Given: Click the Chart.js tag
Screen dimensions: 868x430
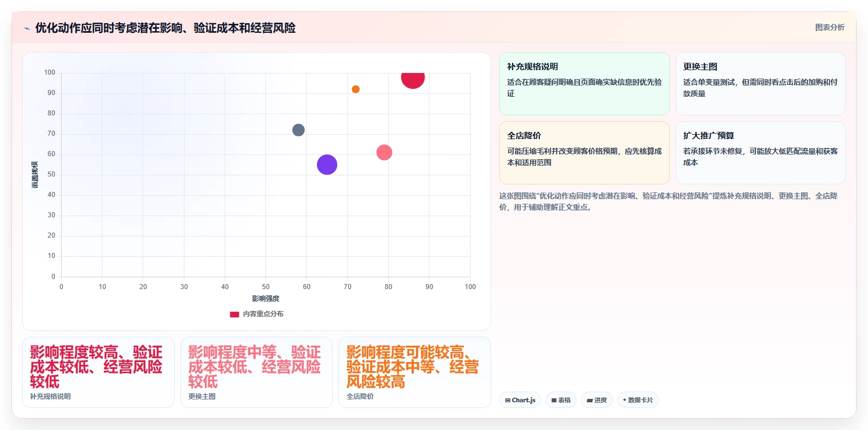Looking at the screenshot, I should click(520, 400).
